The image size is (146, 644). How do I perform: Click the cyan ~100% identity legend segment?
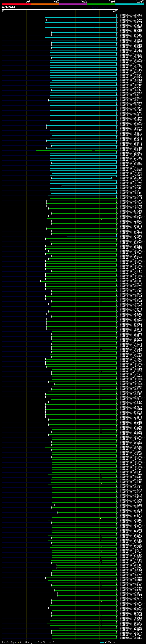pos(130,4)
